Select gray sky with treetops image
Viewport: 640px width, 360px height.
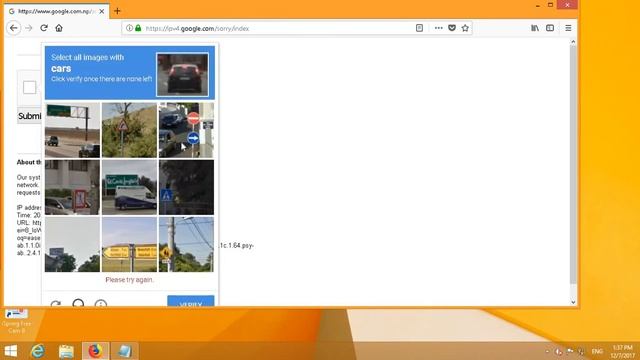(x=72, y=244)
